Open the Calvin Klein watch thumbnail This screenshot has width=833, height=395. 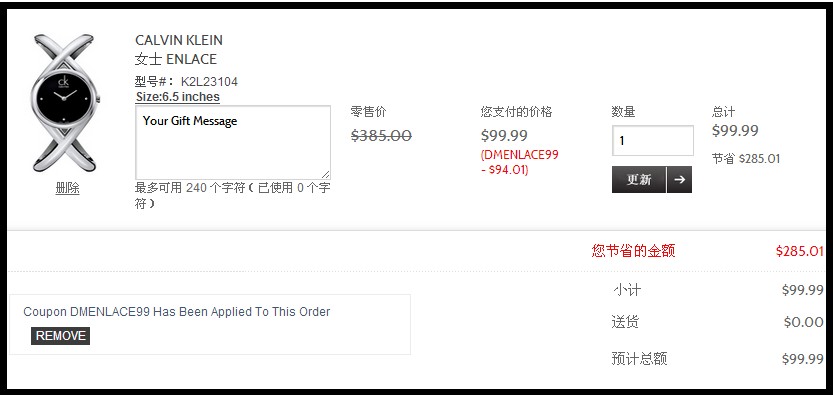tap(64, 104)
